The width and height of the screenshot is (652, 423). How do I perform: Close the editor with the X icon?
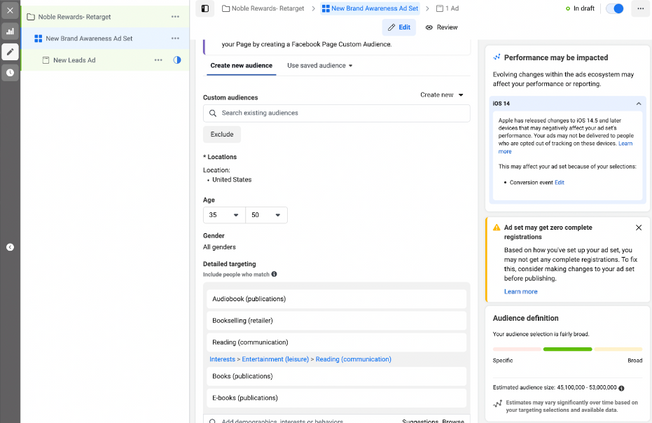(x=10, y=10)
